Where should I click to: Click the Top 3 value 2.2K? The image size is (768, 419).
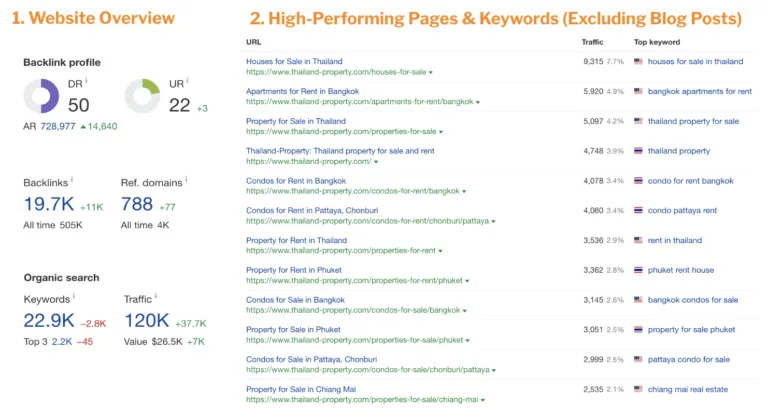click(62, 342)
